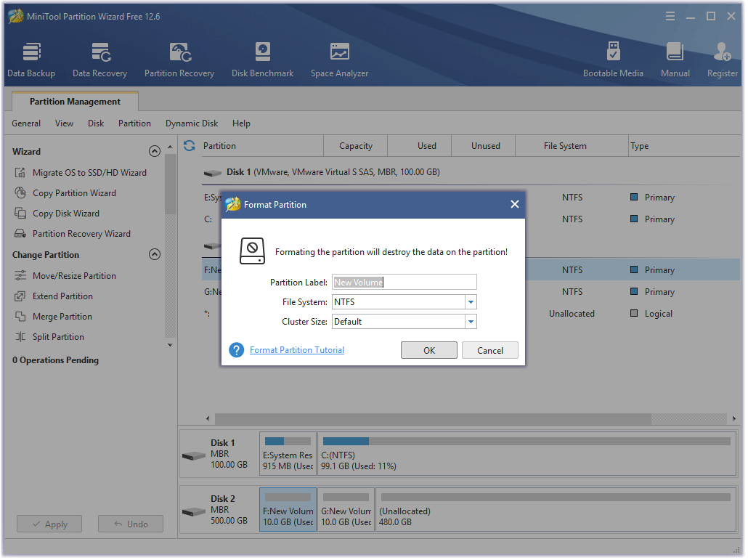Open the Data Backup tool
748x560 pixels.
(31, 60)
